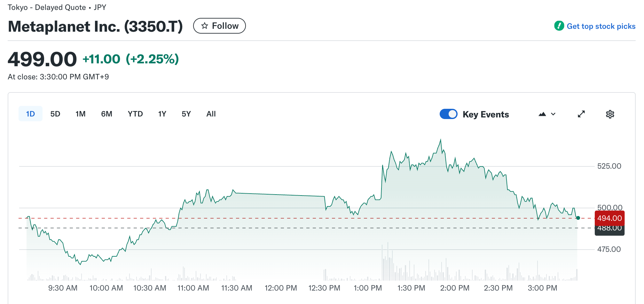Switch to the 5D range tab
Image resolution: width=644 pixels, height=304 pixels.
click(x=55, y=114)
